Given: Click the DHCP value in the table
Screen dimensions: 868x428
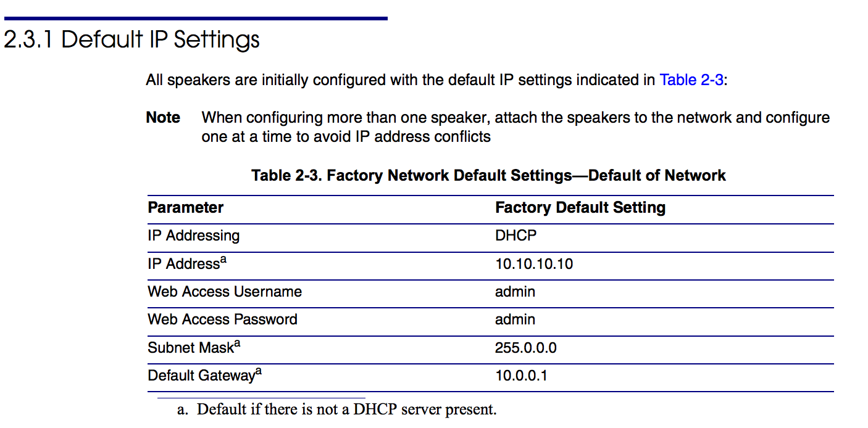Looking at the screenshot, I should point(517,236).
